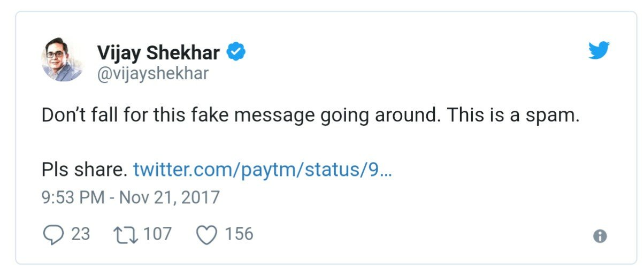Click the "Pls share." text
The image size is (644, 276).
(84, 170)
